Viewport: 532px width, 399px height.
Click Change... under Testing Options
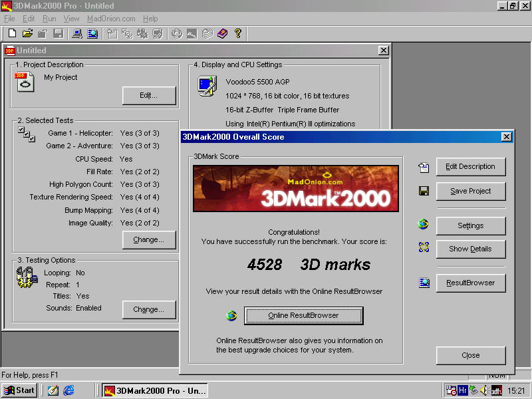tap(149, 309)
